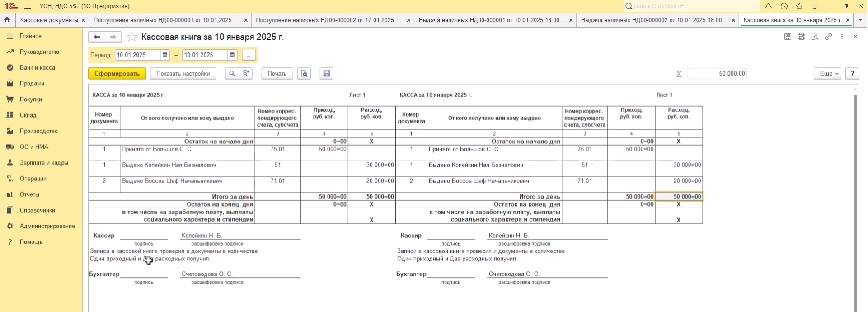868x312 pixels.
Task: Go to the home page icon
Action: (x=7, y=20)
